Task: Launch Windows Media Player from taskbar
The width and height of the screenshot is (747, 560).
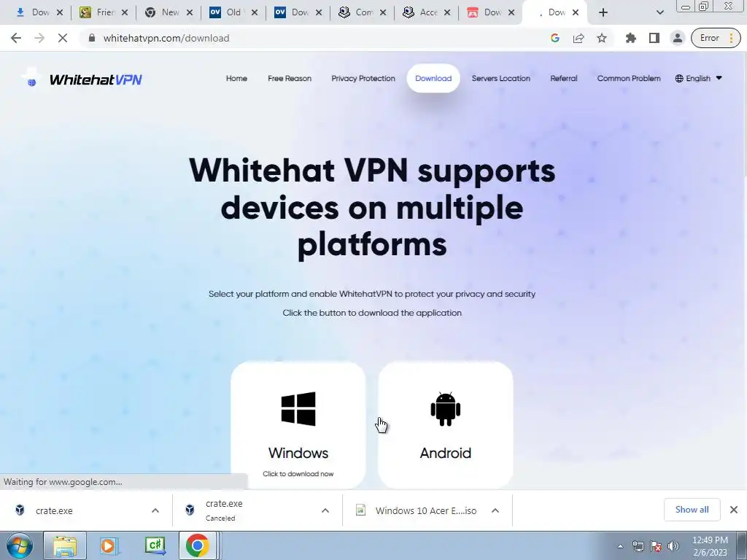Action: [109, 545]
